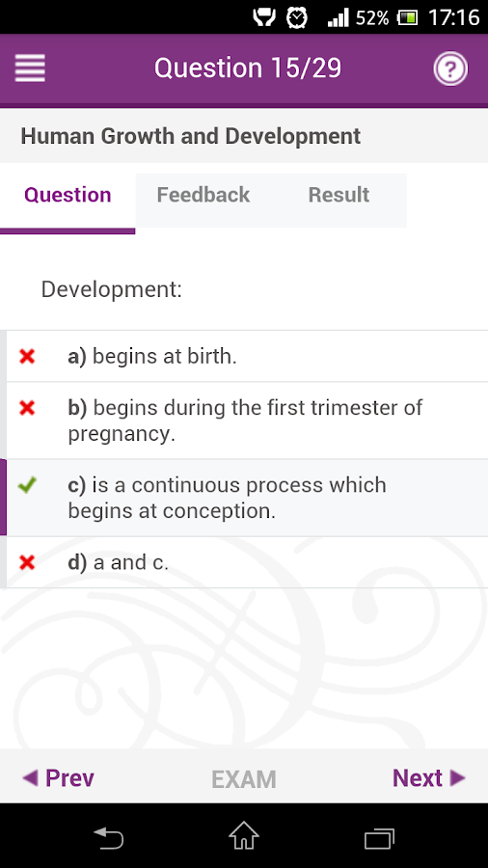Tap the red X beside answer a
Image resolution: width=488 pixels, height=868 pixels.
coord(27,356)
